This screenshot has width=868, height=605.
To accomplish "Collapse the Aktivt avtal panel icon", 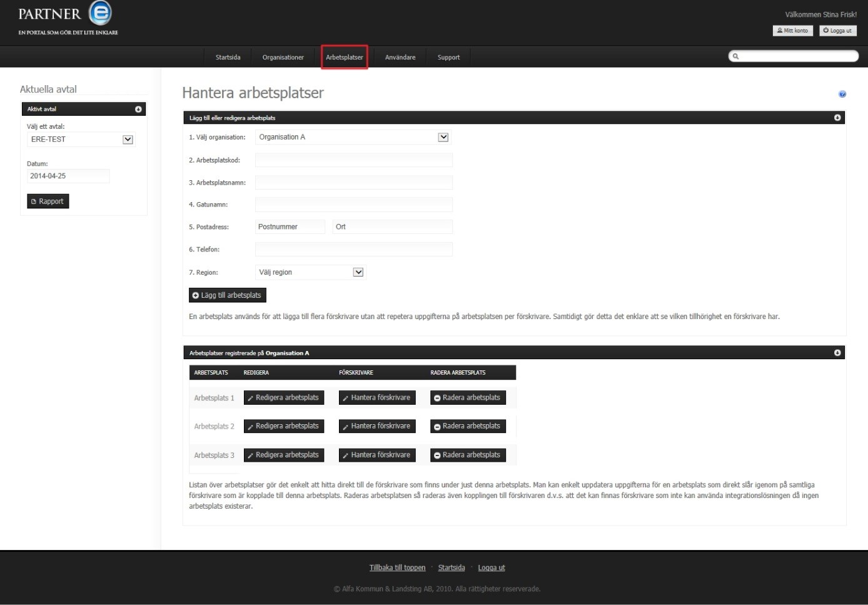I will pyautogui.click(x=138, y=109).
